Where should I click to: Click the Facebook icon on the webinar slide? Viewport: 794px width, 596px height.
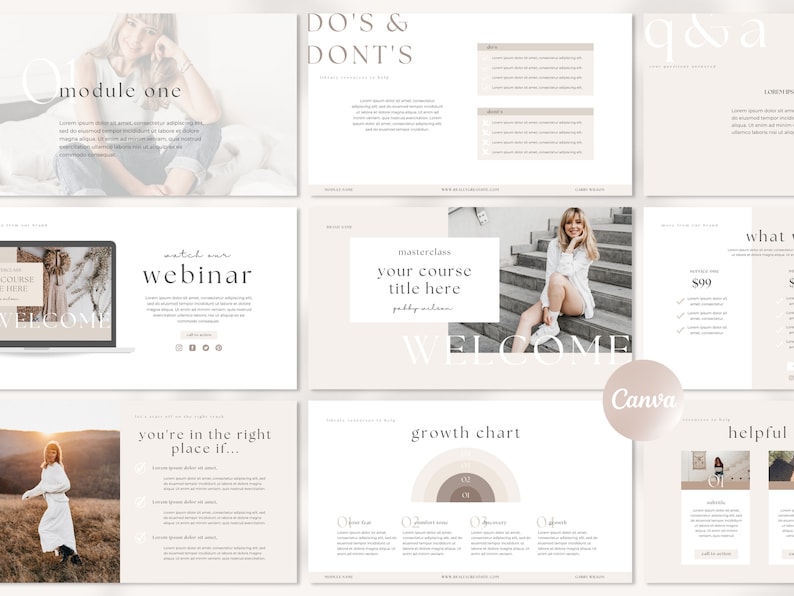click(192, 348)
